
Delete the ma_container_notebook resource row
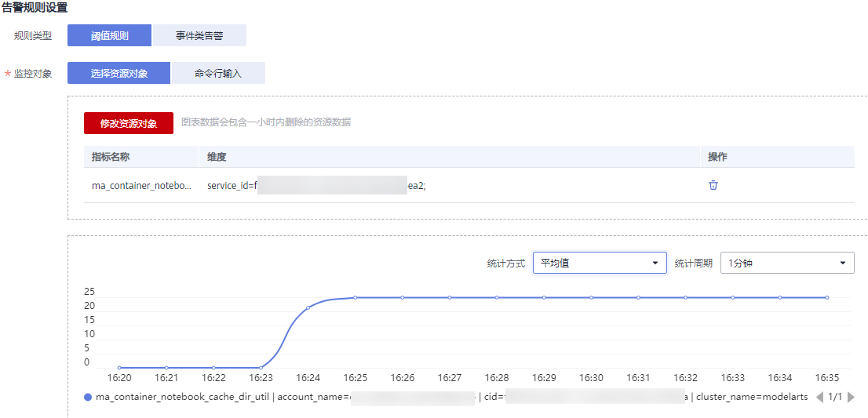click(x=713, y=185)
